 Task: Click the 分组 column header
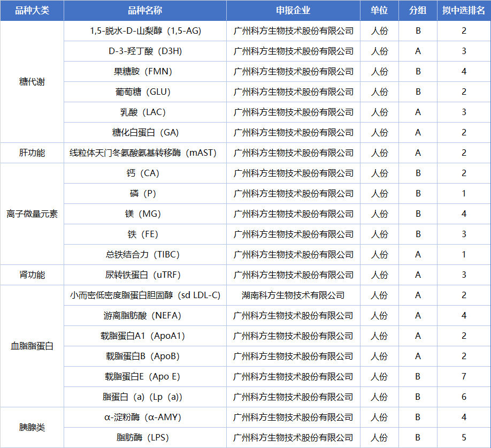[x=418, y=11]
